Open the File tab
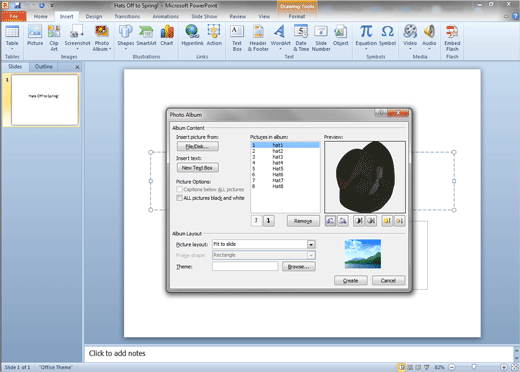 point(14,16)
